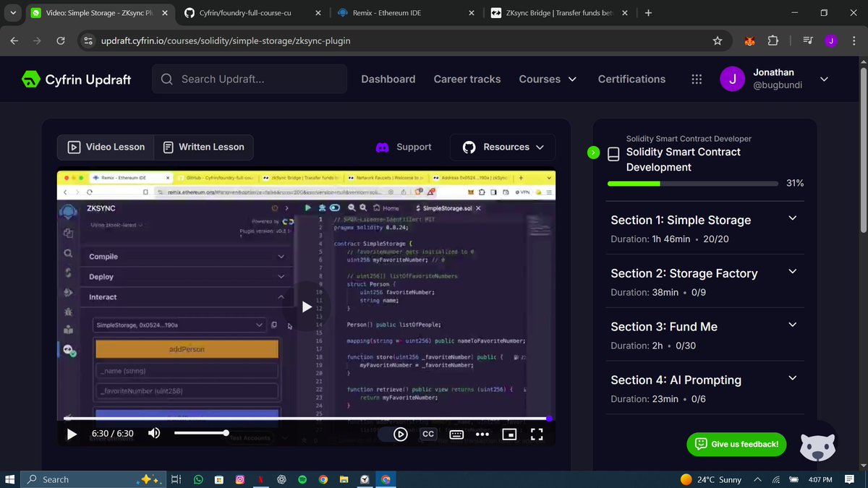Image resolution: width=868 pixels, height=488 pixels.
Task: Open more options ellipsis in video player
Action: pos(482,434)
